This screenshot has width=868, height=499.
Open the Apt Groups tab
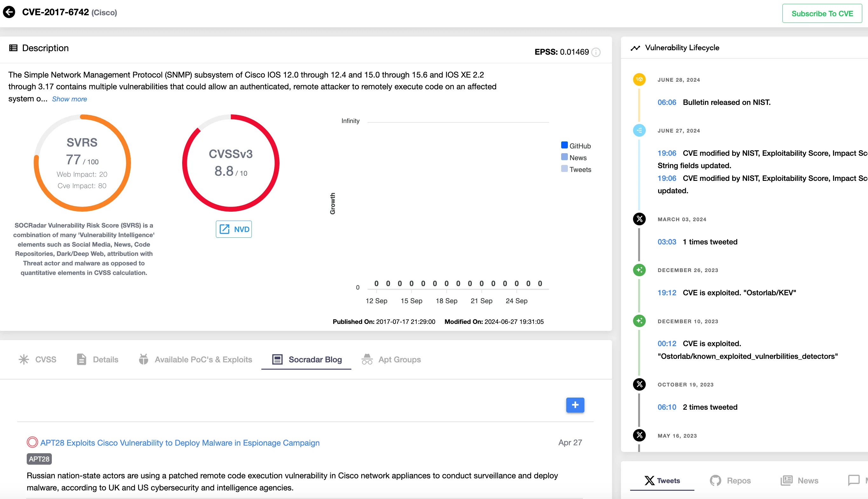391,359
